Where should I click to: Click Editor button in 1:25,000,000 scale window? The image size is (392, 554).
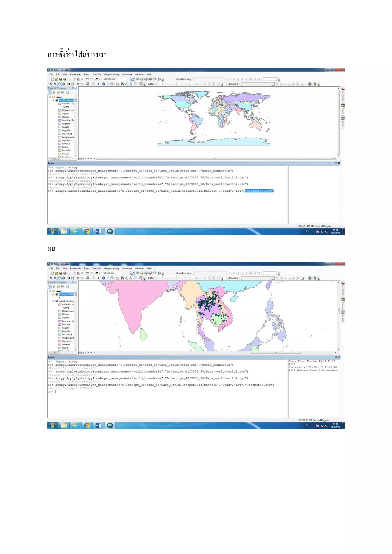pyautogui.click(x=152, y=278)
